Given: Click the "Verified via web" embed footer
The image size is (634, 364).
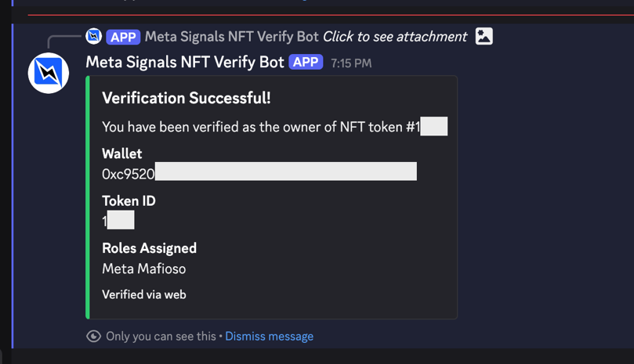Looking at the screenshot, I should click(144, 295).
